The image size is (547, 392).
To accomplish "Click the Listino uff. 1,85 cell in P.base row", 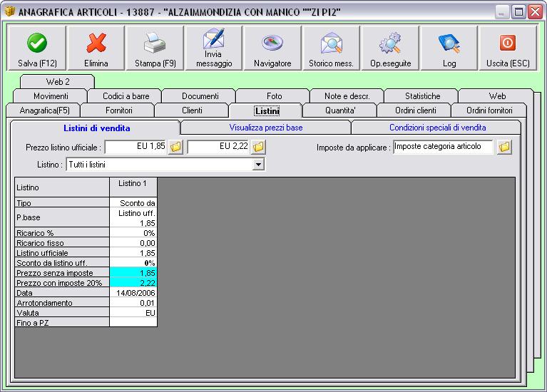I will [133, 217].
